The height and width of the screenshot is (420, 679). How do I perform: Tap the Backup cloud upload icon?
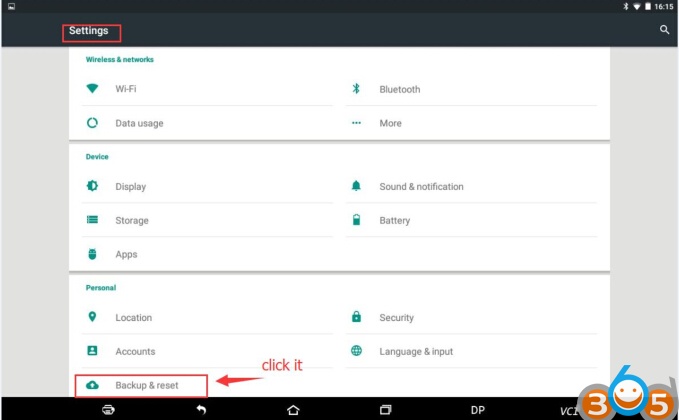pyautogui.click(x=92, y=385)
